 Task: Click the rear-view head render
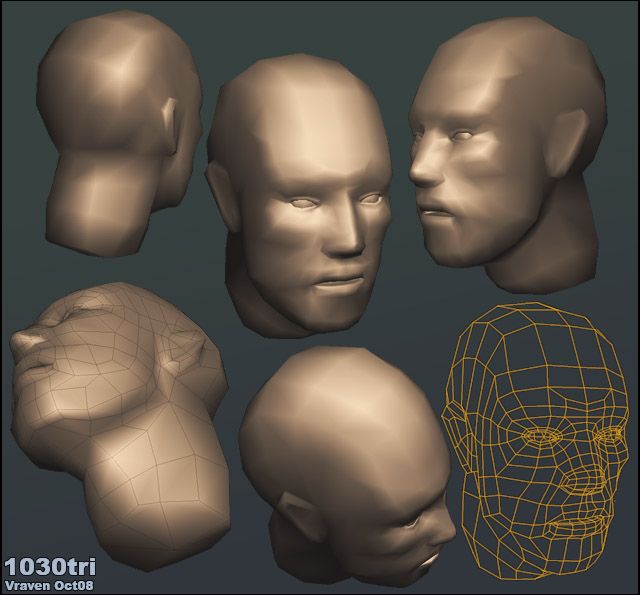pos(119,135)
